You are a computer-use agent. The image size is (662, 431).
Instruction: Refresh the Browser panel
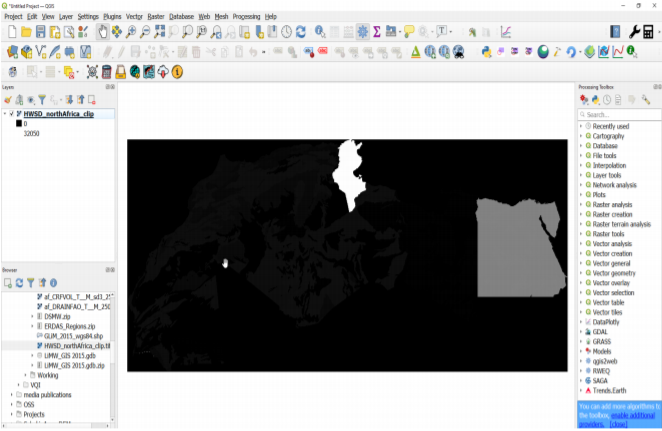point(19,283)
